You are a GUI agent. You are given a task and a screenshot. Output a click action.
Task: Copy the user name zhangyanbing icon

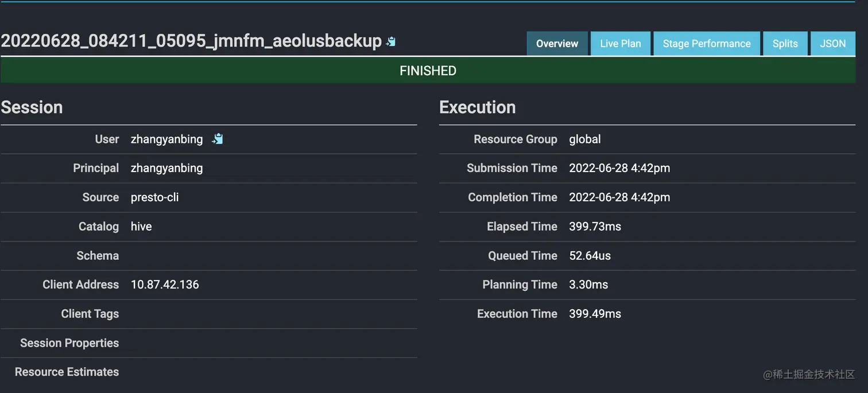point(218,139)
